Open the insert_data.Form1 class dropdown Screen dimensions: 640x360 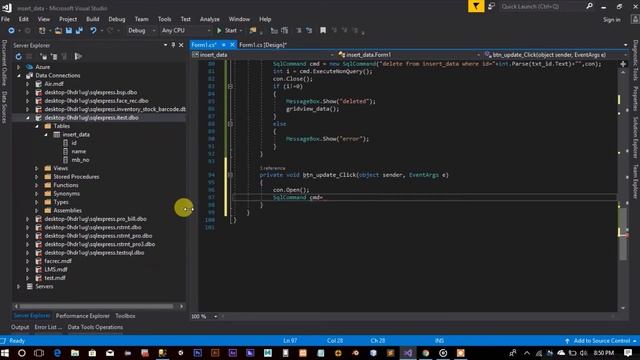tap(409, 55)
